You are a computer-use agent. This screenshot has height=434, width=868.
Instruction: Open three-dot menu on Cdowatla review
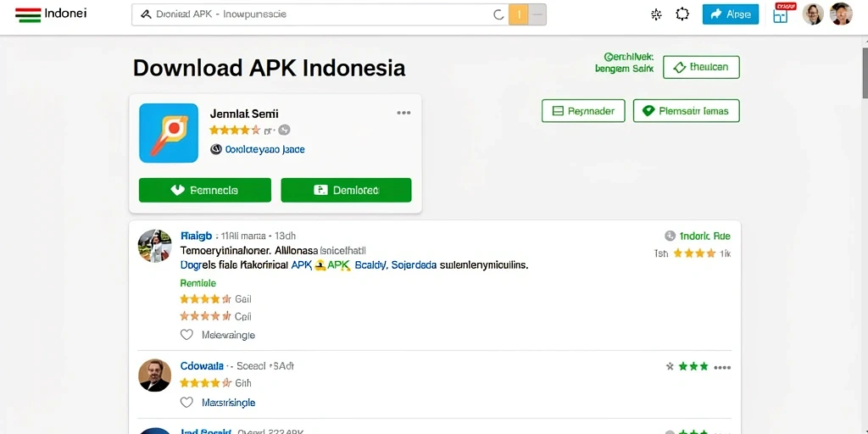[x=722, y=367]
